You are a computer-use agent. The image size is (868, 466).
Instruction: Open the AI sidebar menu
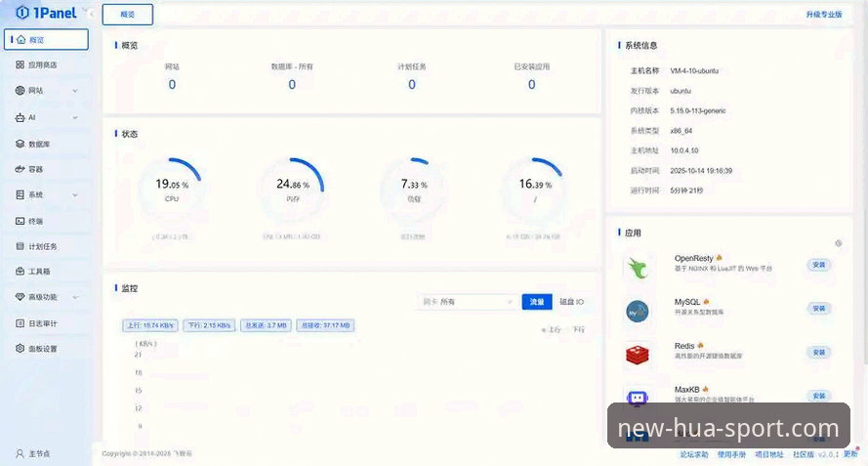46,117
